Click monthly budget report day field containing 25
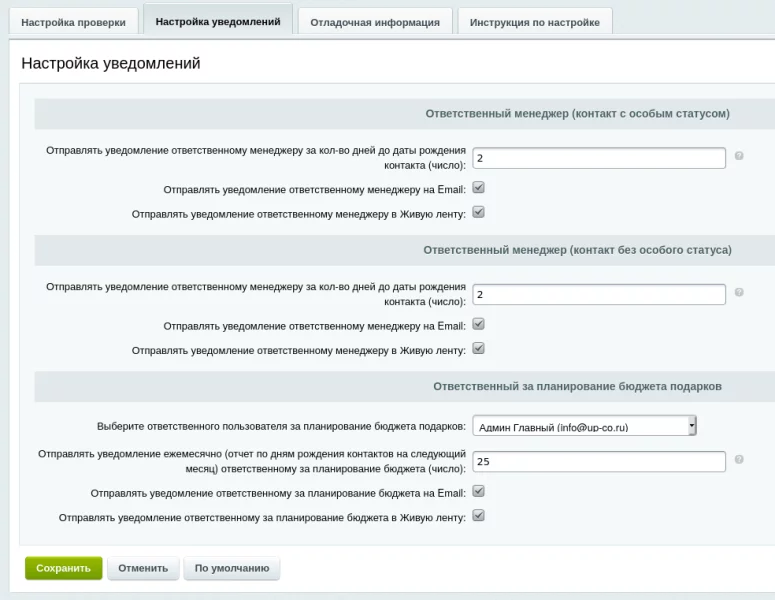Screen dimensions: 775x600 point(598,462)
